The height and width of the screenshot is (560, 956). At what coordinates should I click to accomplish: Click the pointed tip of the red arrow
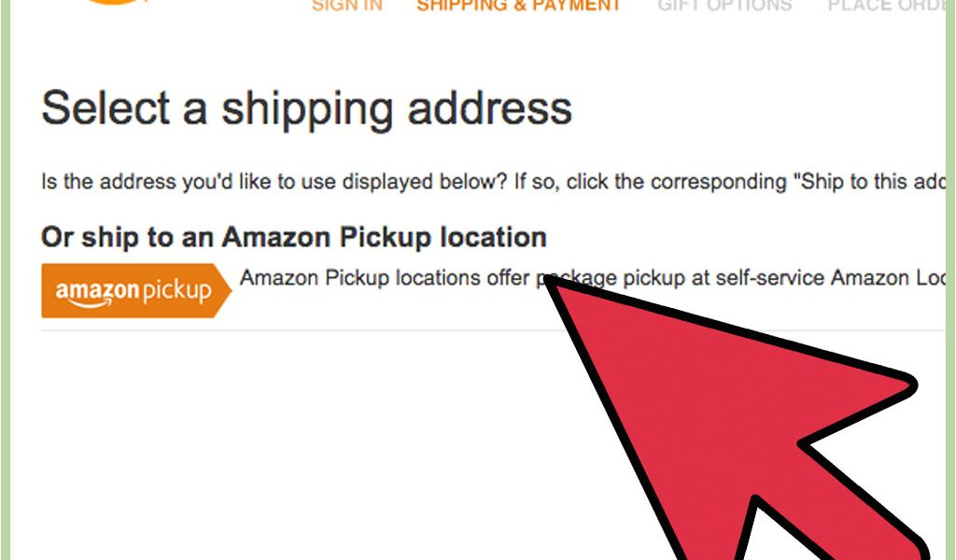pyautogui.click(x=547, y=281)
